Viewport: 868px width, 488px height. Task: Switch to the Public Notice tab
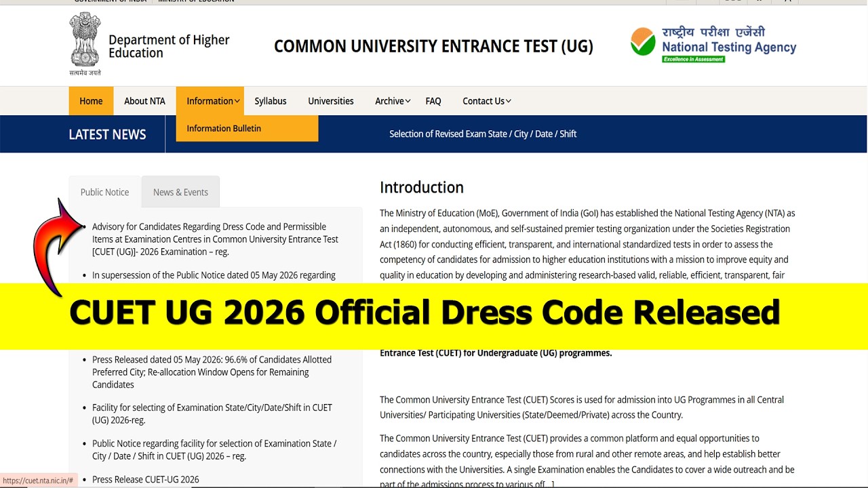tap(104, 192)
